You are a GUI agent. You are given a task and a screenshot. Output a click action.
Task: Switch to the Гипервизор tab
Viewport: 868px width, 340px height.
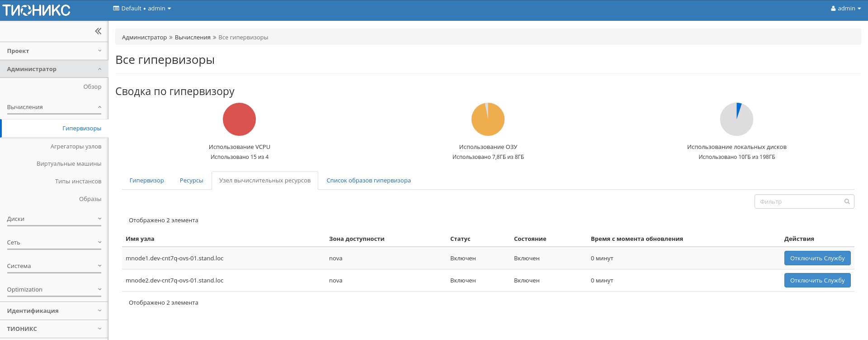146,181
